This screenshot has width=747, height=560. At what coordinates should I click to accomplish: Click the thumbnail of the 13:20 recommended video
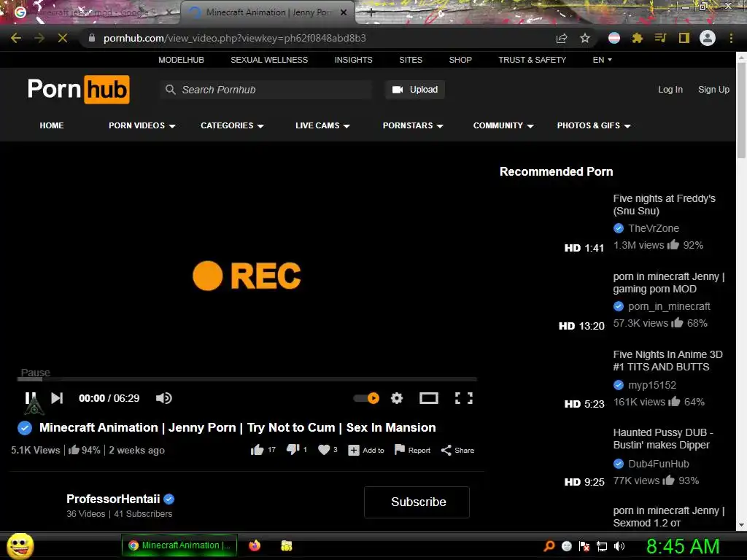(553, 301)
